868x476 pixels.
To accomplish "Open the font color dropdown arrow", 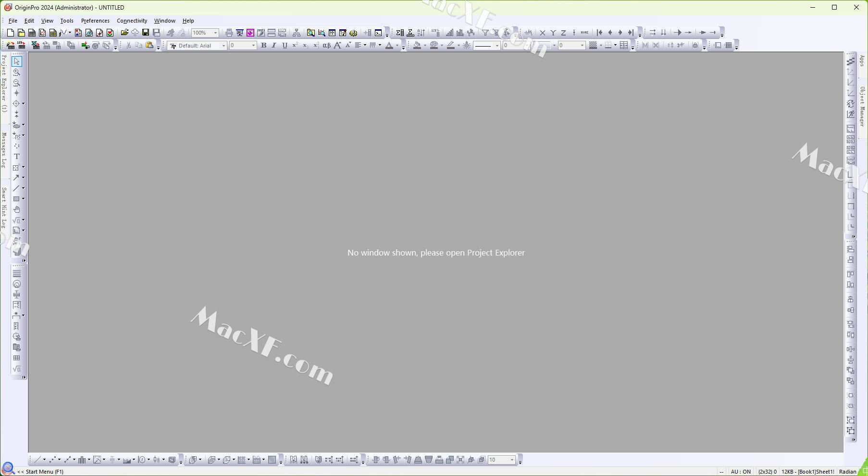I will click(x=397, y=45).
